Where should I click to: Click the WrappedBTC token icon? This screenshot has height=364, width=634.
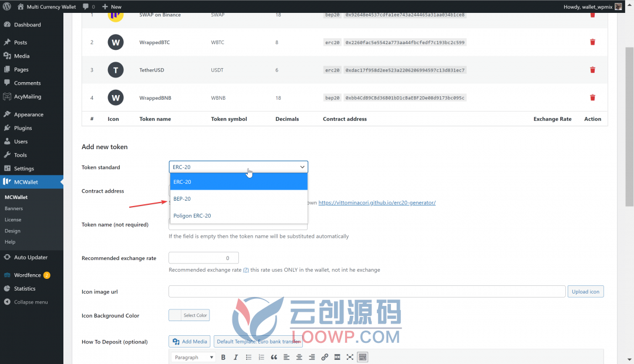116,42
